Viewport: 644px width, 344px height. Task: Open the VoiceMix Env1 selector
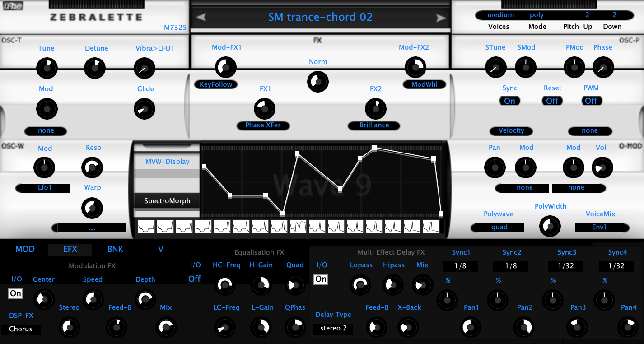pyautogui.click(x=602, y=228)
